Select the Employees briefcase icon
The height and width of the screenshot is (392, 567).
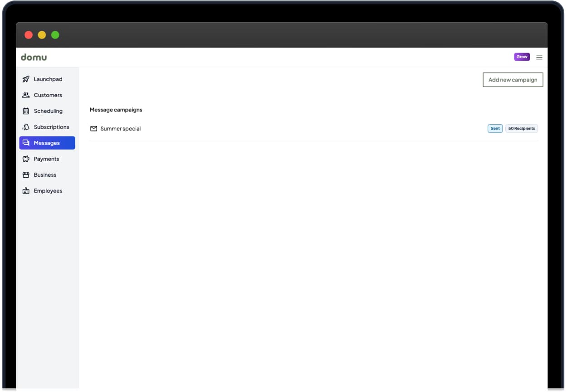pyautogui.click(x=26, y=190)
